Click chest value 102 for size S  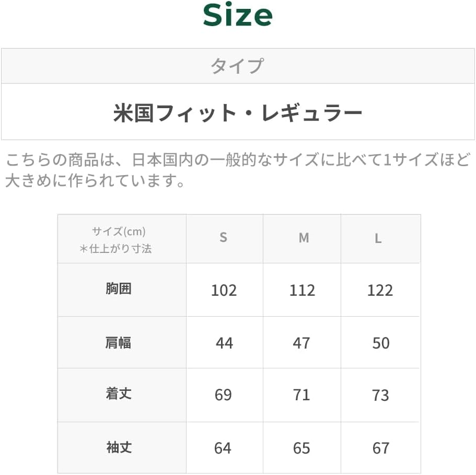[224, 290]
